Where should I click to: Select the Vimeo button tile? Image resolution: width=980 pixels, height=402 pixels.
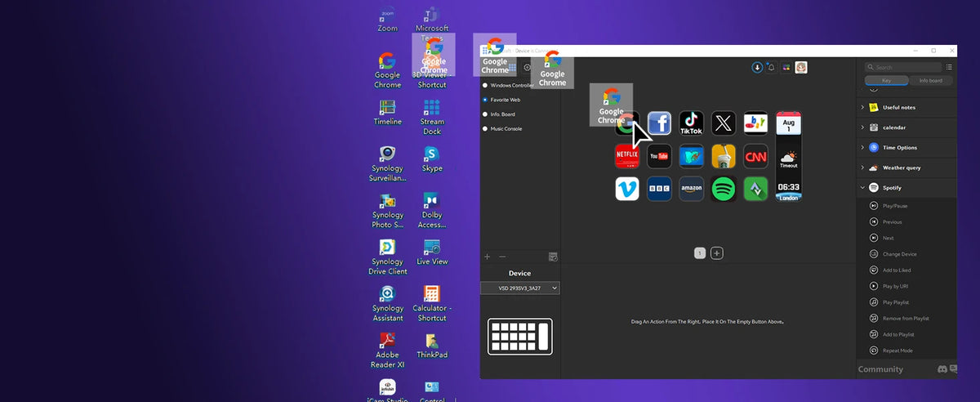coord(626,189)
